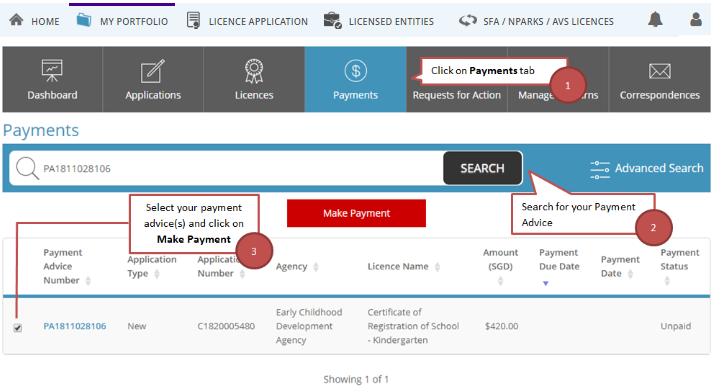
Task: Switch to the Applications tab
Action: pyautogui.click(x=153, y=79)
